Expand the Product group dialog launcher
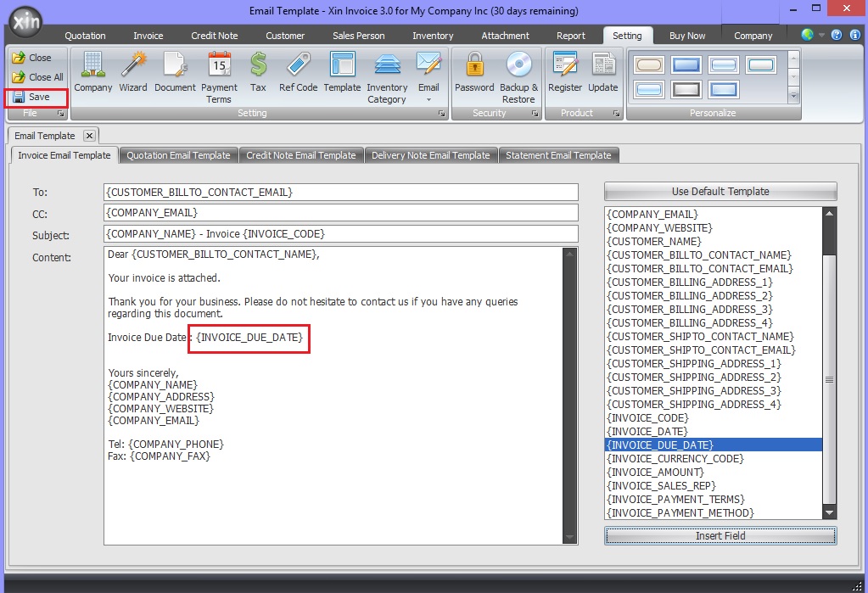868x593 pixels. tap(616, 114)
